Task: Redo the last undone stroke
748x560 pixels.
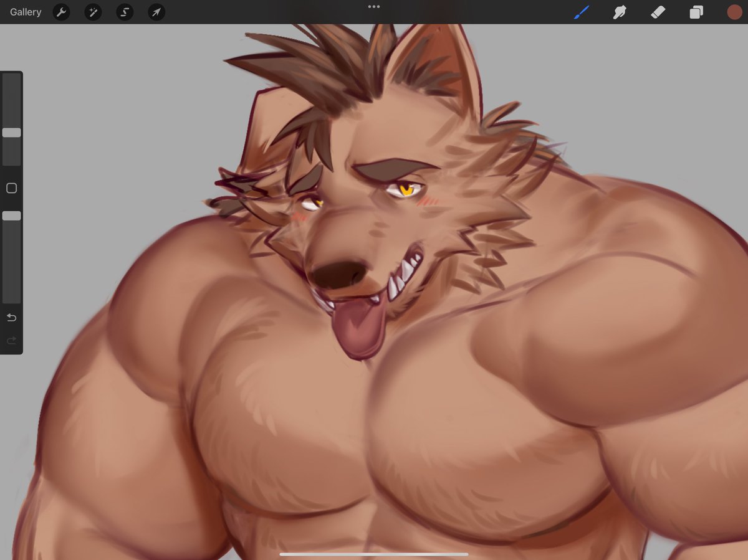Action: [11, 341]
